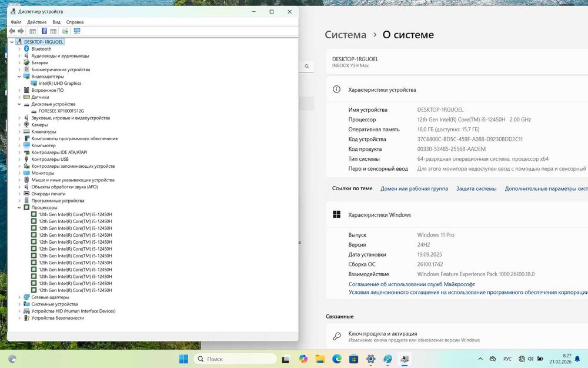
Task: Open Copilot from the taskbar
Action: (x=303, y=359)
